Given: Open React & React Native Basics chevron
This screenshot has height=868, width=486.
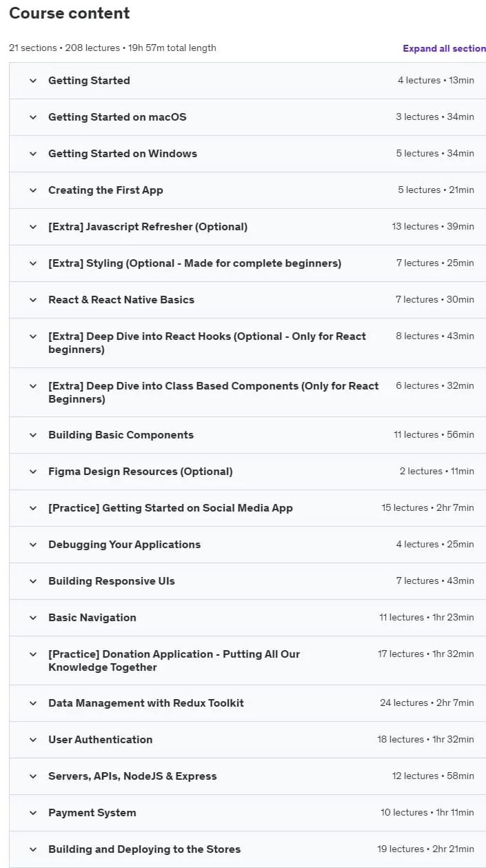Looking at the screenshot, I should (x=32, y=300).
